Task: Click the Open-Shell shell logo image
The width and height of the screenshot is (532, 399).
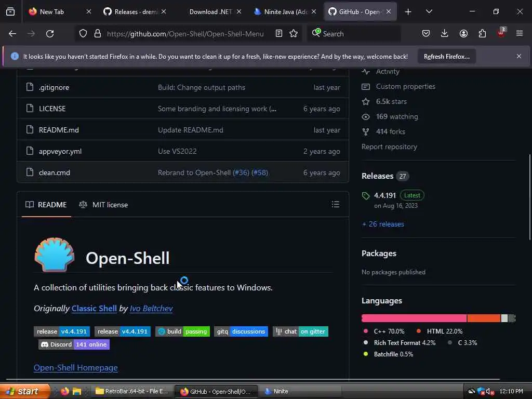Action: click(x=54, y=255)
